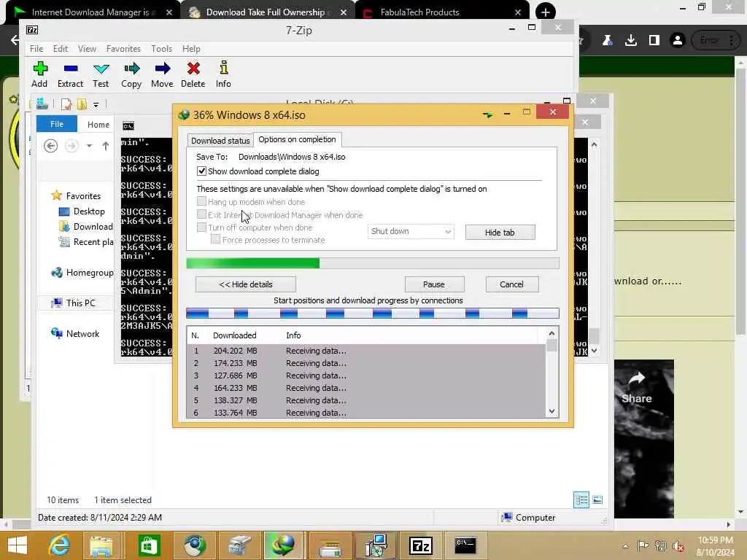Switch to Download status tab
The height and width of the screenshot is (560, 747).
(220, 141)
